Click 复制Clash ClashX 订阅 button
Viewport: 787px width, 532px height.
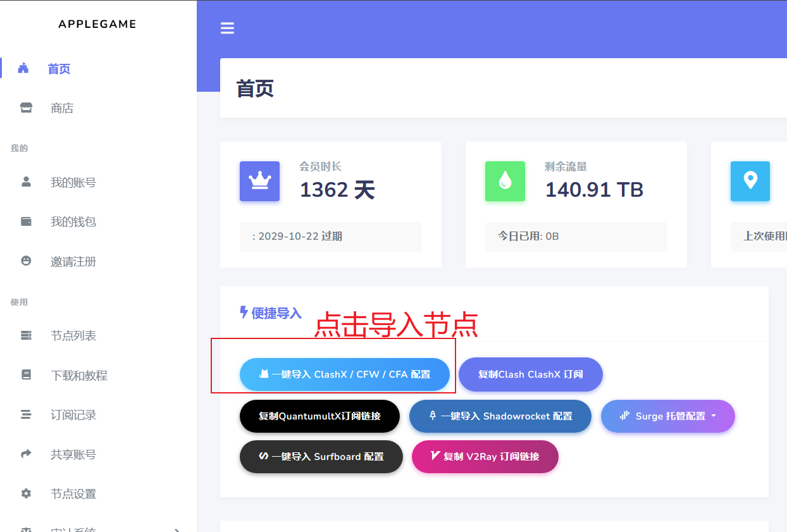point(530,374)
